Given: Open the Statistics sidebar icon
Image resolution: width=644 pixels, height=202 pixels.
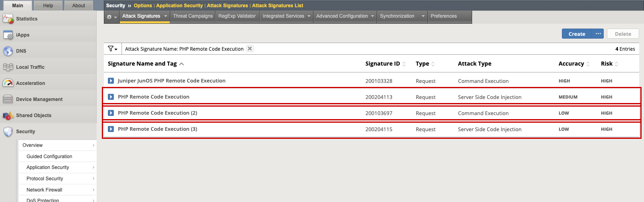Looking at the screenshot, I should click(x=8, y=19).
